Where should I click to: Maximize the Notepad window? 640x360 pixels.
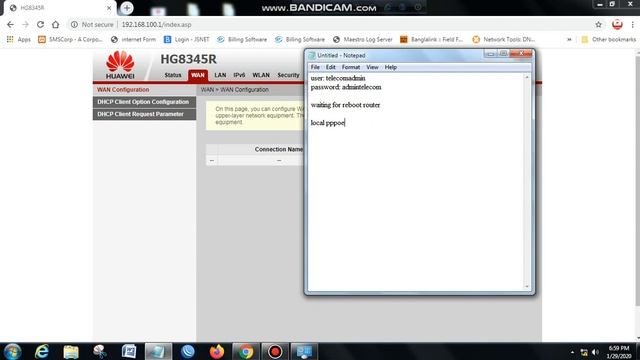point(503,53)
